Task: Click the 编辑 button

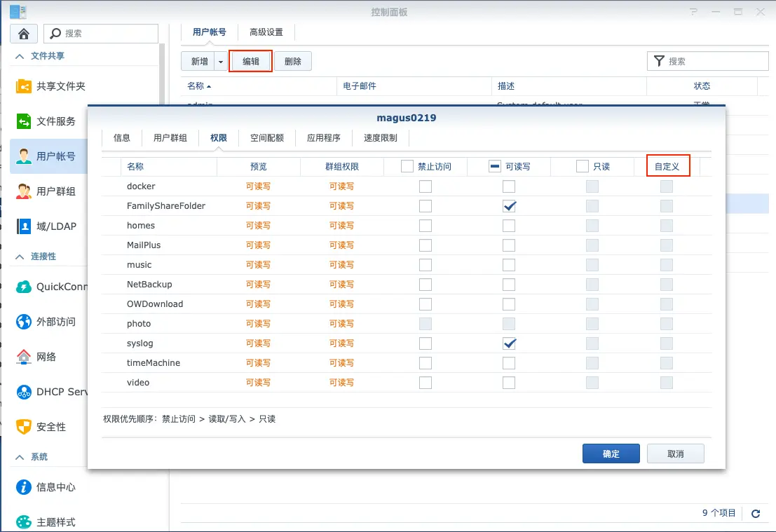Action: 250,62
